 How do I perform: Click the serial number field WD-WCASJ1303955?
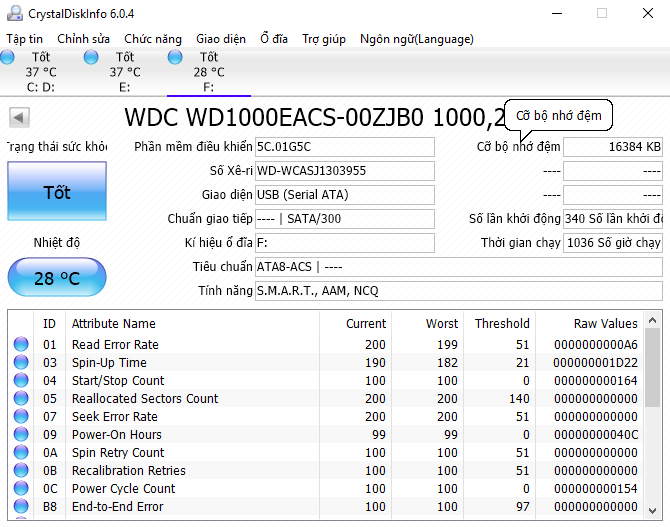(x=345, y=171)
